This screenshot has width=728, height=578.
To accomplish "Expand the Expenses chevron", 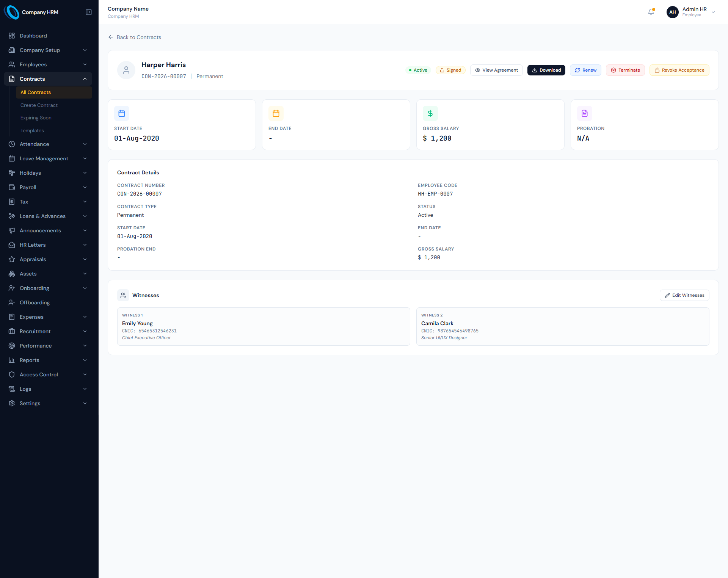I will pyautogui.click(x=85, y=317).
